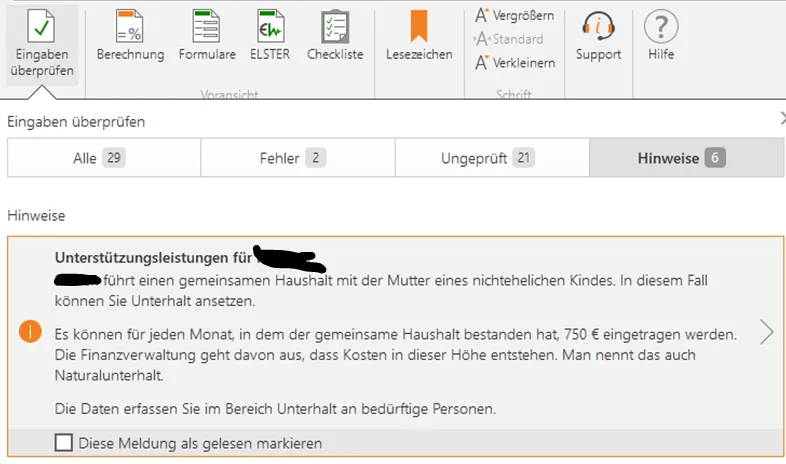Viewport: 786px width, 464px height.
Task: Expand the hint with the right chevron arrow
Action: coord(767,332)
